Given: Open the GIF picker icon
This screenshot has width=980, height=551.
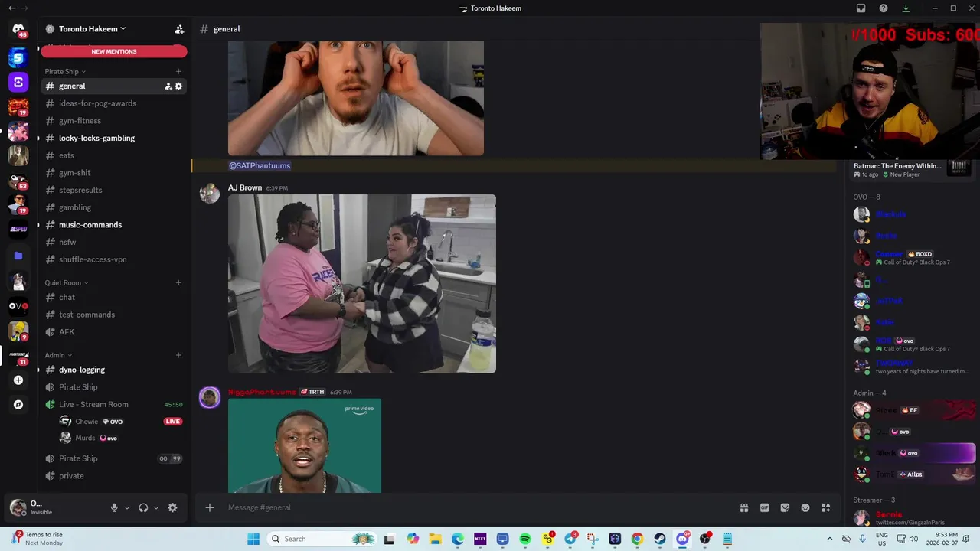Looking at the screenshot, I should tap(764, 507).
